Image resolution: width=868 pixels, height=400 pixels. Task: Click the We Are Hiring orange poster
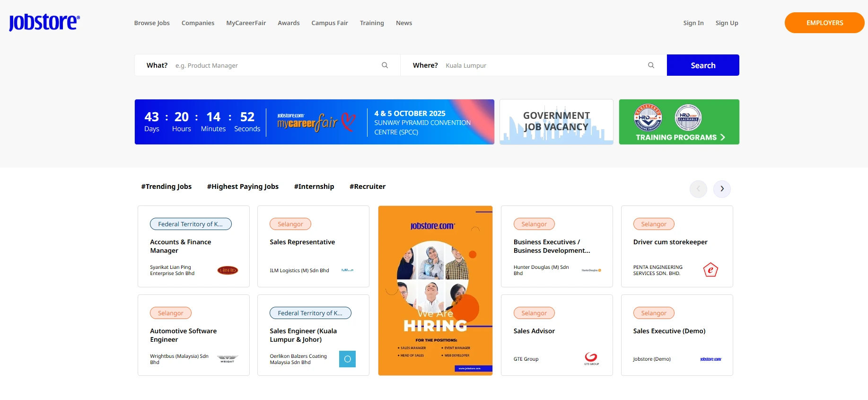[435, 291]
